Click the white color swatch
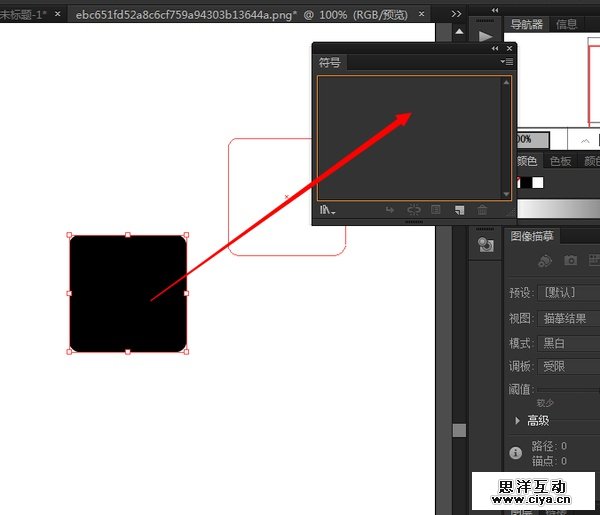 pyautogui.click(x=538, y=183)
